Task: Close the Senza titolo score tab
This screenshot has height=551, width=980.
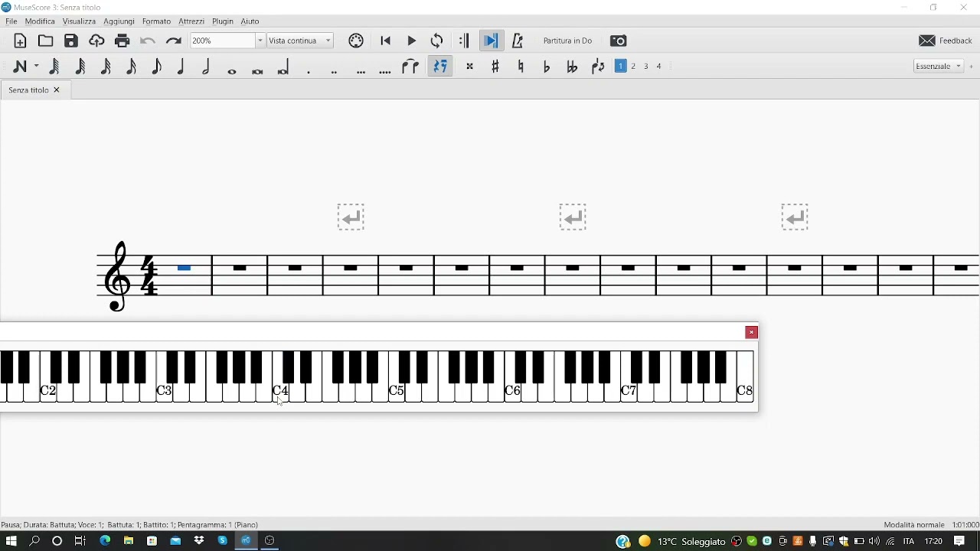Action: pos(57,91)
